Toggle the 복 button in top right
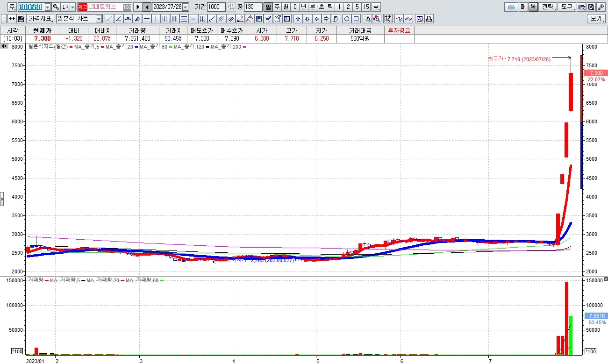The width and height of the screenshot is (608, 364). (533, 7)
